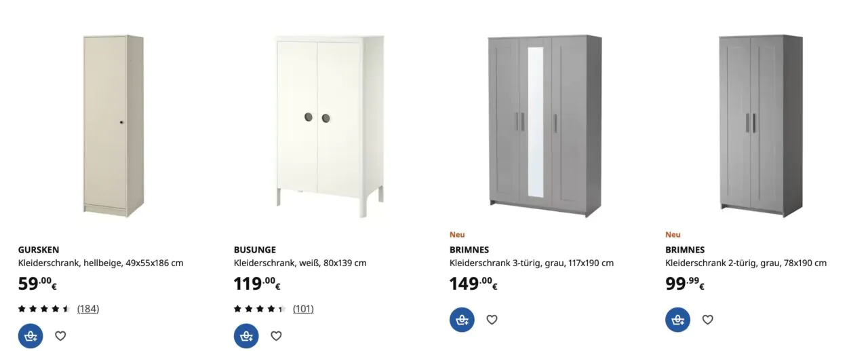The width and height of the screenshot is (868, 351).
Task: Show the 184 reviews for GURSKEN
Action: pyautogui.click(x=88, y=308)
